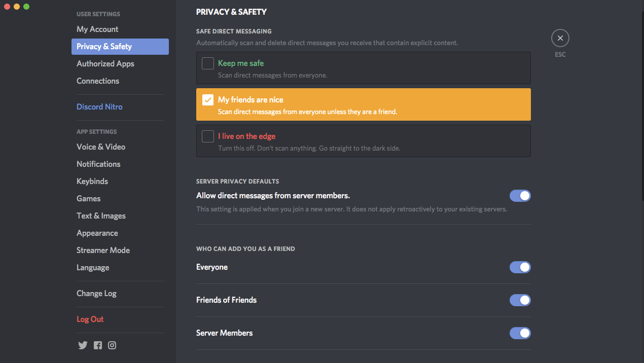644x363 pixels.
Task: Check the I live on the edge box
Action: click(x=208, y=136)
